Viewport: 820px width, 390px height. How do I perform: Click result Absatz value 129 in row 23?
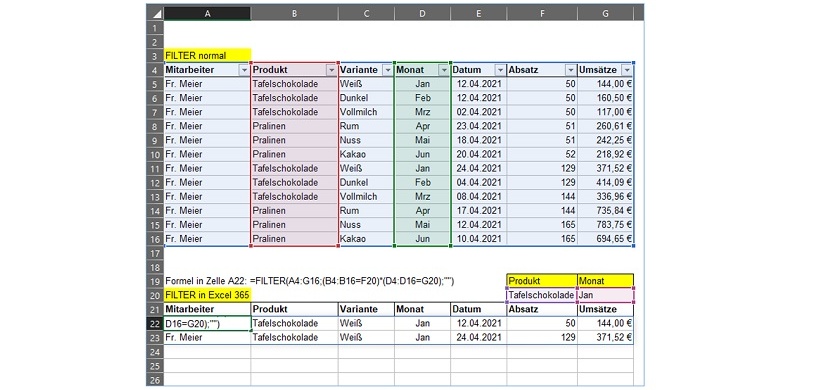coord(542,338)
